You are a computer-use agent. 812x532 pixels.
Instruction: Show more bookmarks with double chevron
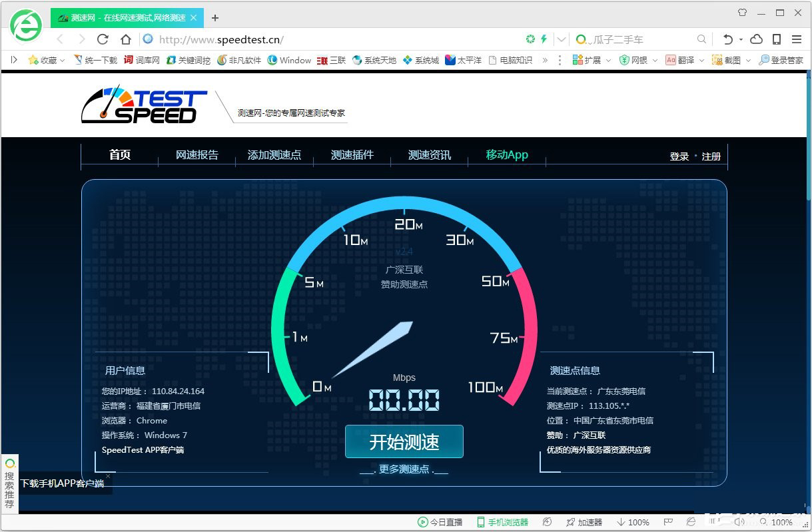pos(545,60)
